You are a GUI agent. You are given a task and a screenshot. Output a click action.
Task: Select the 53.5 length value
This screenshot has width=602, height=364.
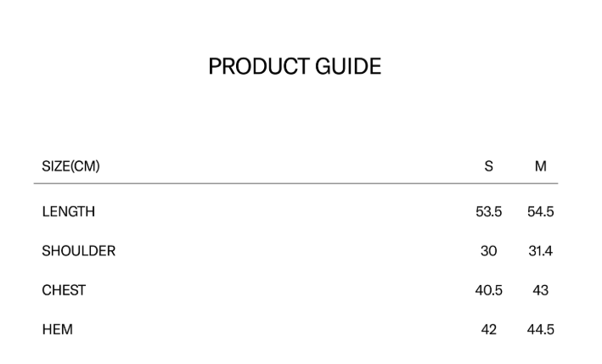click(488, 211)
